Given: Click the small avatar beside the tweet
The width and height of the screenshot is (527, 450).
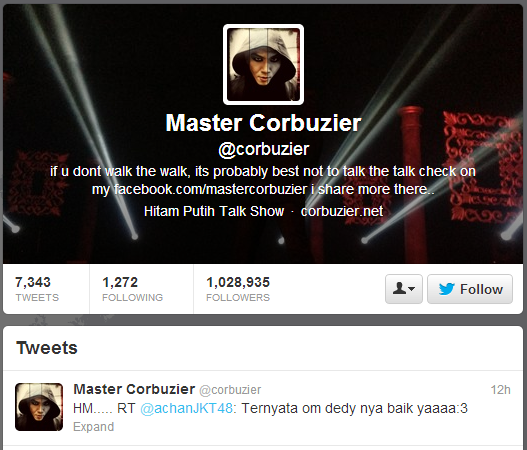Looking at the screenshot, I should point(39,407).
